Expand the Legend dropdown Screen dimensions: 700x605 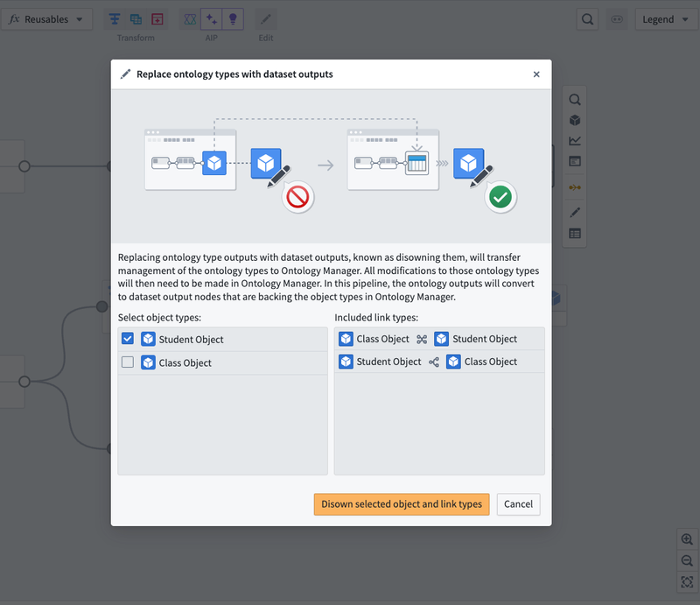click(664, 19)
